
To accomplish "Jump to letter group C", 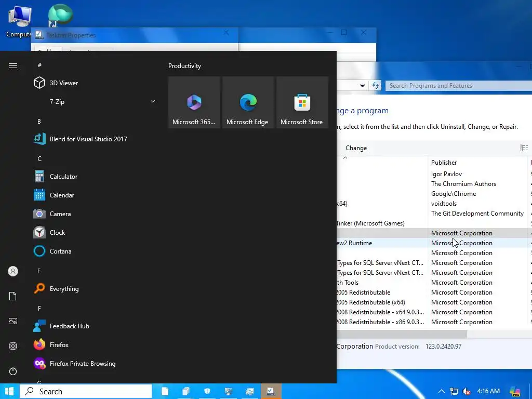I will 39,159.
